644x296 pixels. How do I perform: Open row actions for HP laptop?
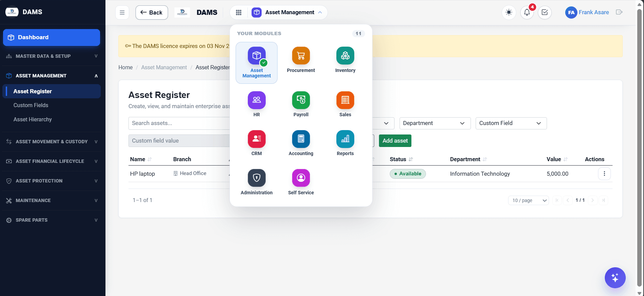pos(604,174)
